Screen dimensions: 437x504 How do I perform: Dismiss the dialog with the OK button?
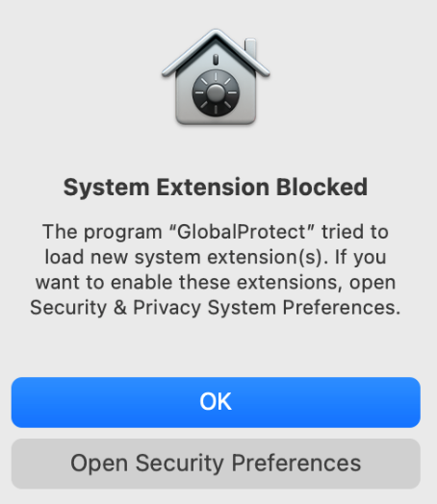(216, 402)
